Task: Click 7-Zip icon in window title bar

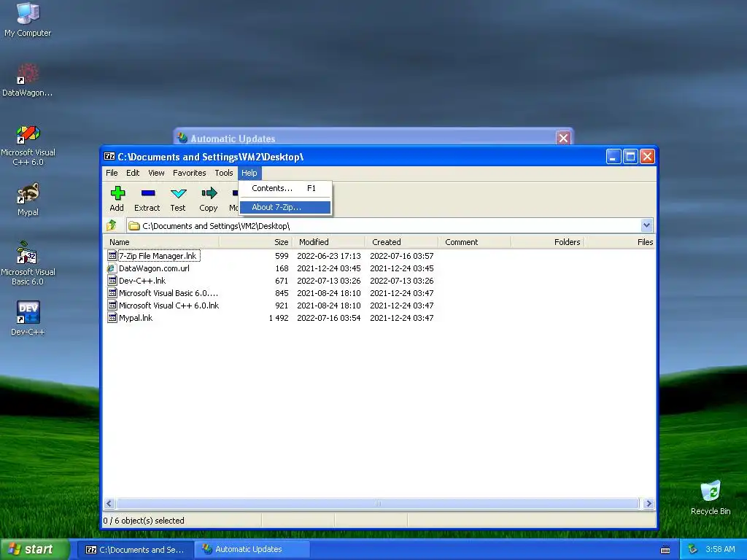Action: click(x=109, y=156)
